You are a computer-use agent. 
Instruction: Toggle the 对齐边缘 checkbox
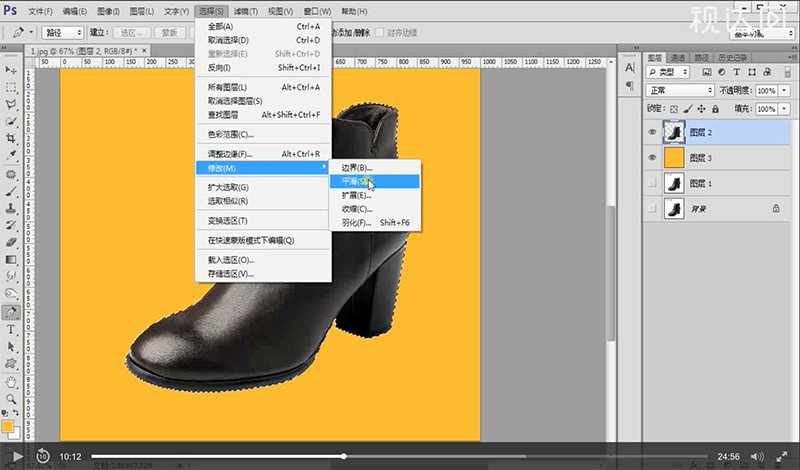[379, 33]
